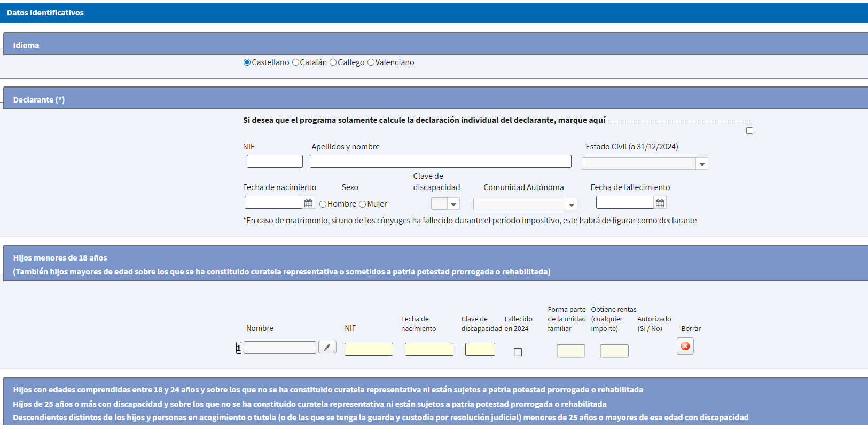Switch language to Valenciano
Viewport: 868px width, 425px height.
[371, 62]
